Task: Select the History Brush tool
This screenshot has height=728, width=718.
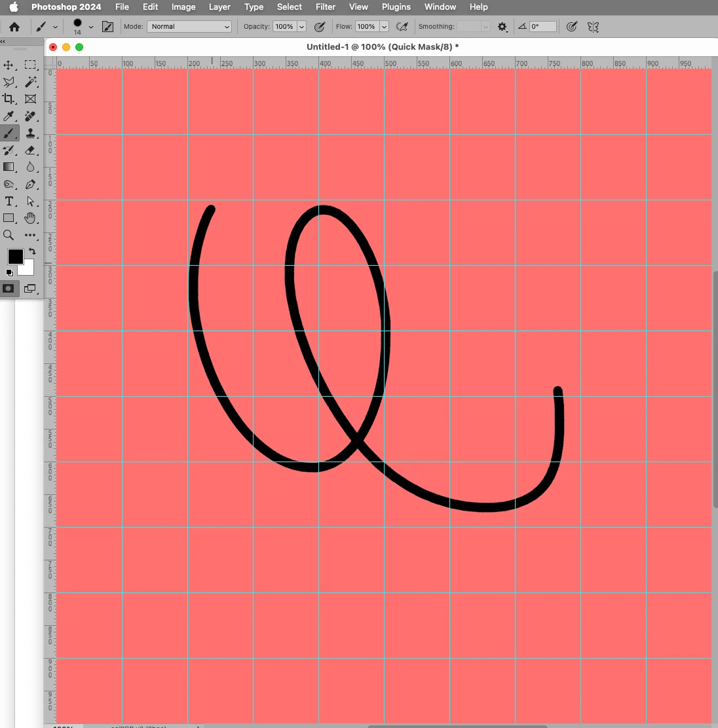Action: click(x=9, y=151)
